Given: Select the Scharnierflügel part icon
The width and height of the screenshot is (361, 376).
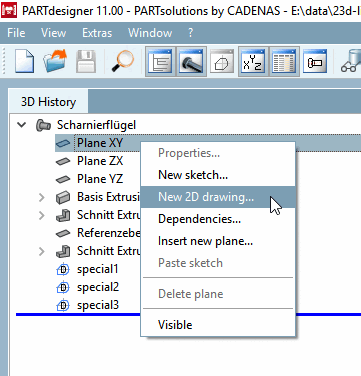Looking at the screenshot, I should pyautogui.click(x=43, y=125).
